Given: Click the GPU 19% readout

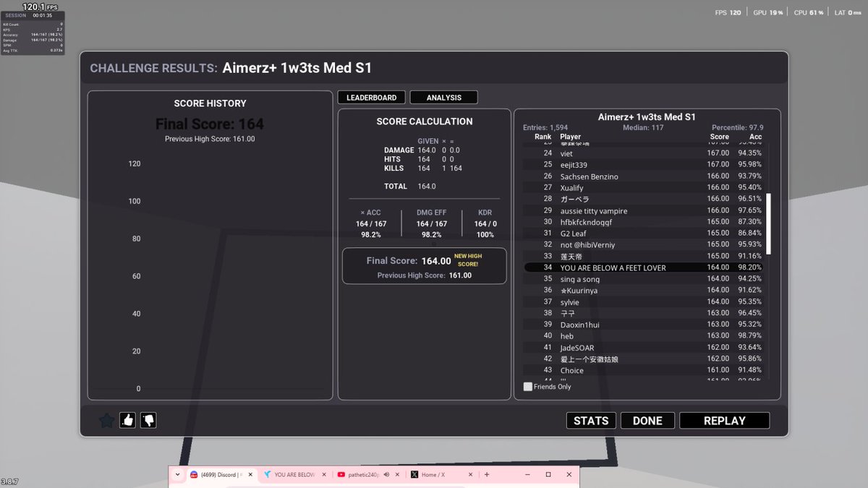Looking at the screenshot, I should pyautogui.click(x=768, y=12).
